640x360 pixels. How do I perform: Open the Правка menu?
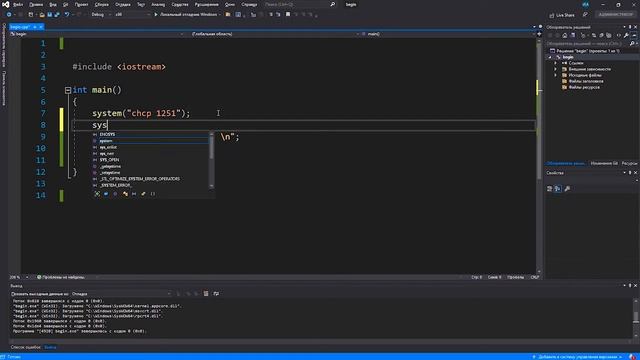36,4
